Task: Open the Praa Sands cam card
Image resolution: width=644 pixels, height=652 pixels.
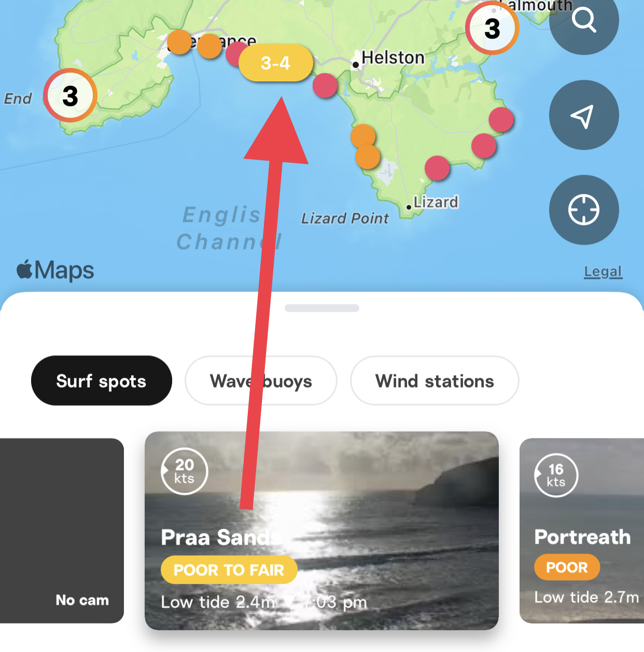Action: click(321, 531)
